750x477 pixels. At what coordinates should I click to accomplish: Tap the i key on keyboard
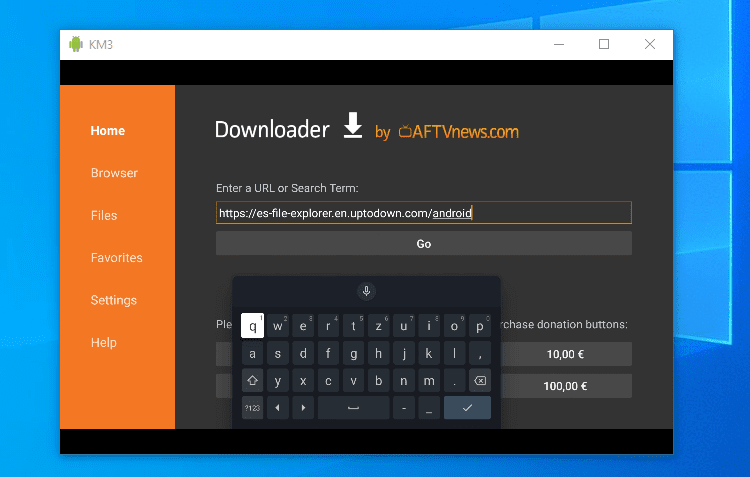click(429, 326)
